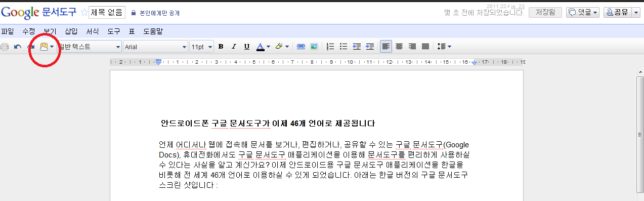Open the Arial font dropdown

click(x=155, y=47)
